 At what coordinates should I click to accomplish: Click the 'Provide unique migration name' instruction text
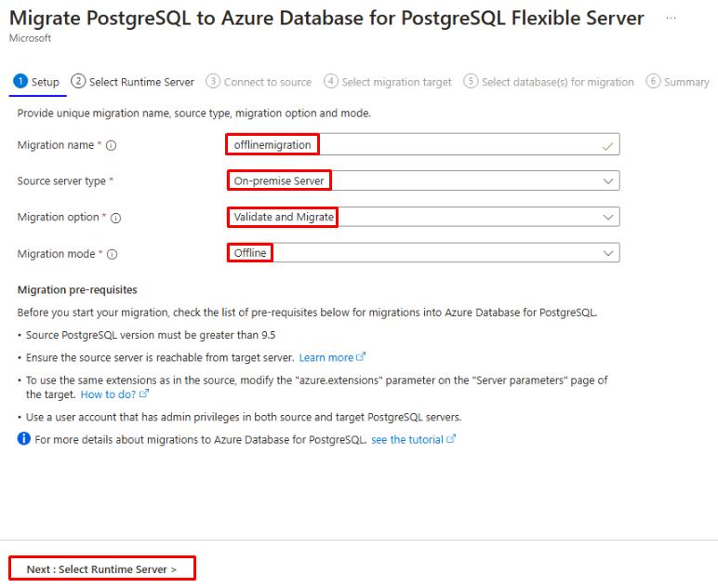click(194, 114)
